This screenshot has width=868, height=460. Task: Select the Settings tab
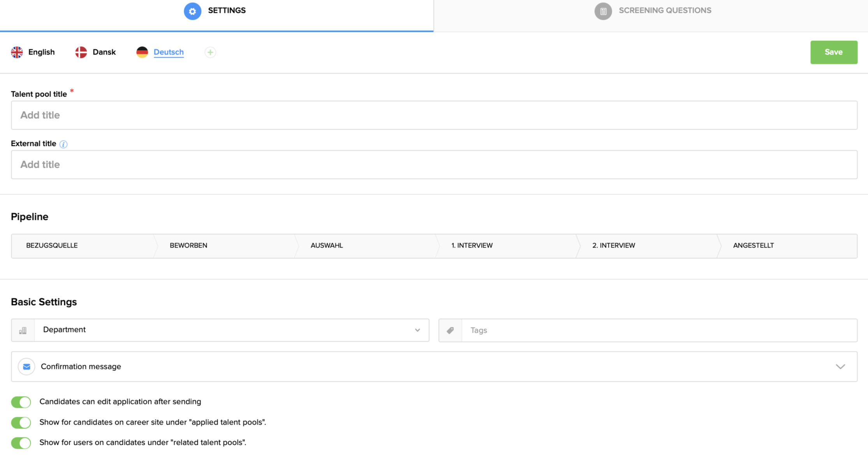click(227, 11)
